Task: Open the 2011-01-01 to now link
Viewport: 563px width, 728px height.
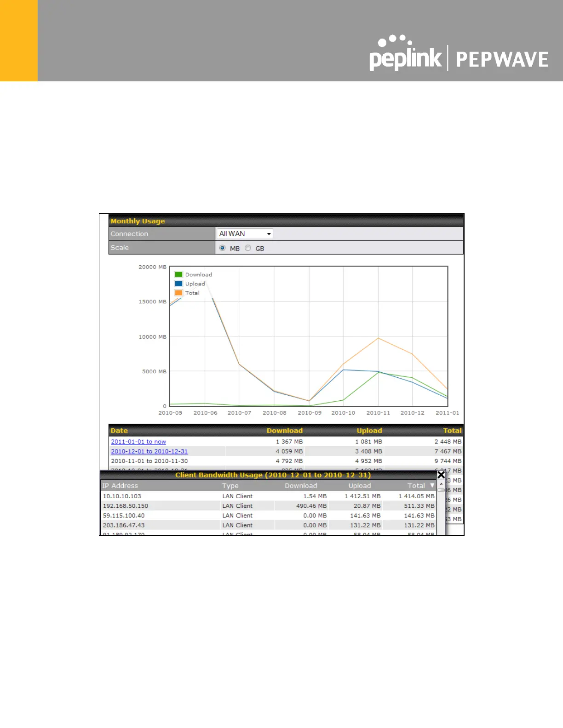Action: click(x=138, y=442)
